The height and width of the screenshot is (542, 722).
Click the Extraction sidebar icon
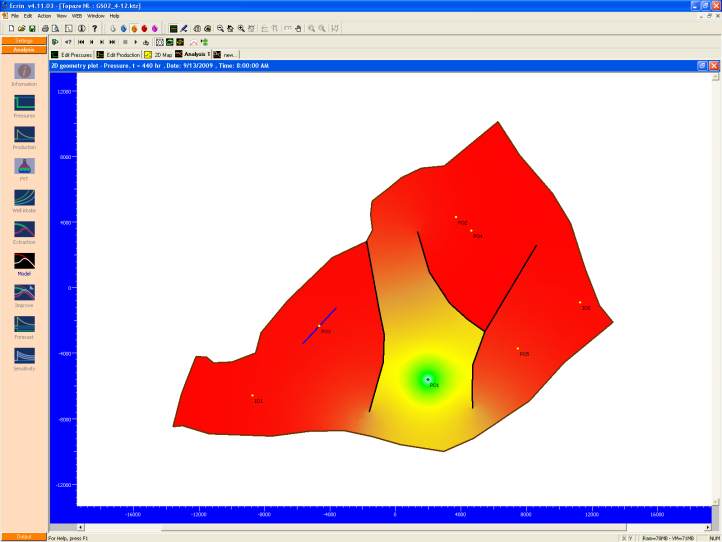coord(24,230)
